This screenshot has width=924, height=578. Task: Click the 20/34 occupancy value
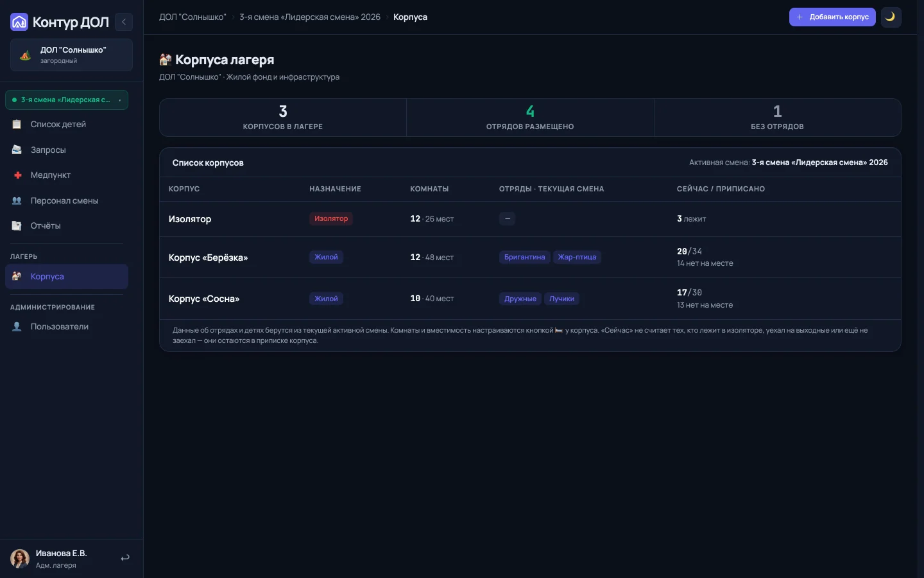point(689,251)
